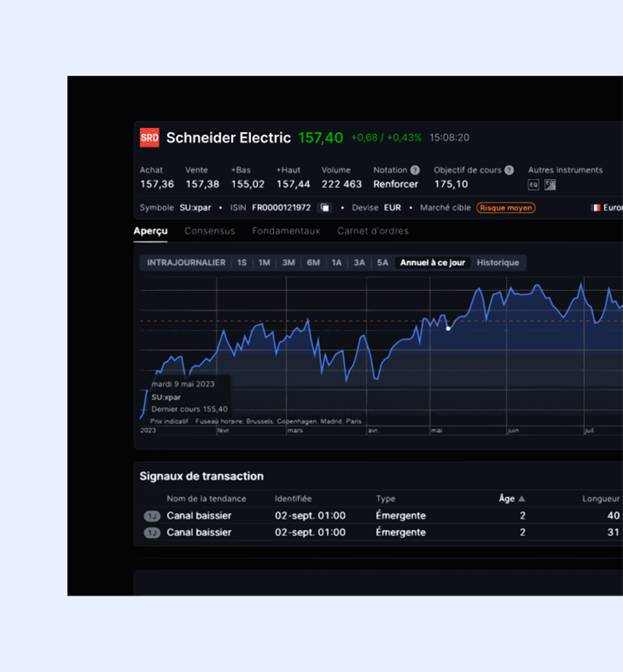Click the timestamp 15:08:20

pyautogui.click(x=449, y=138)
